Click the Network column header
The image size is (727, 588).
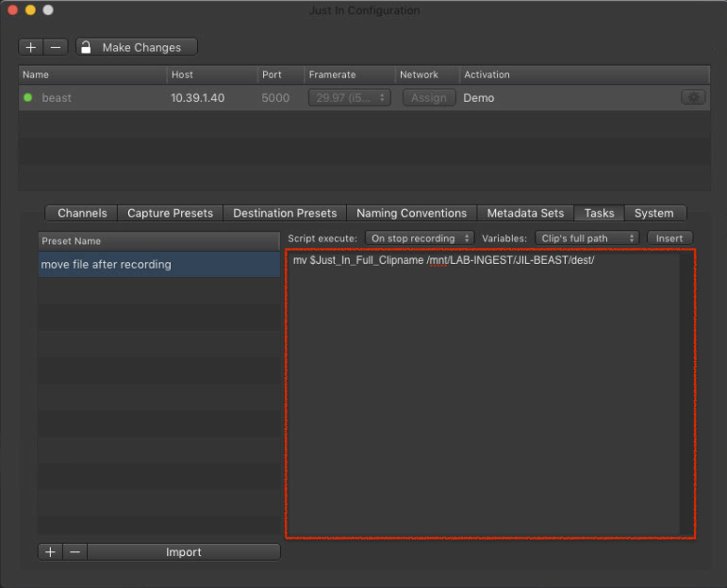(x=427, y=74)
